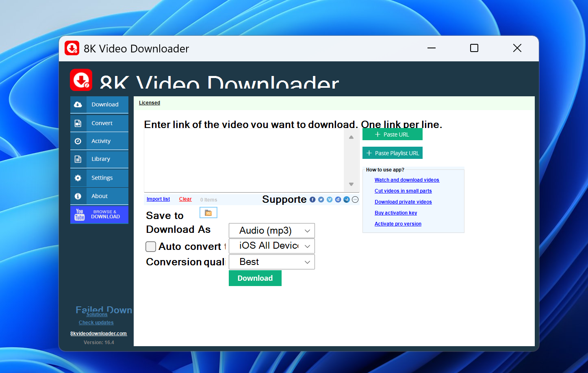Click the Paste URL button

pyautogui.click(x=393, y=134)
